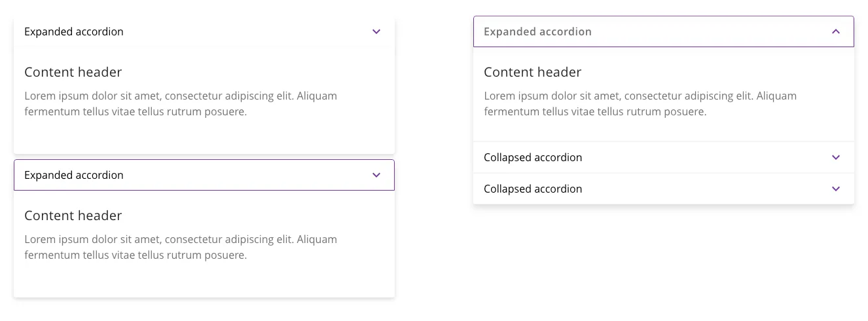Click 'Expanded accordion' title in bottom-left outlined header

click(x=74, y=175)
